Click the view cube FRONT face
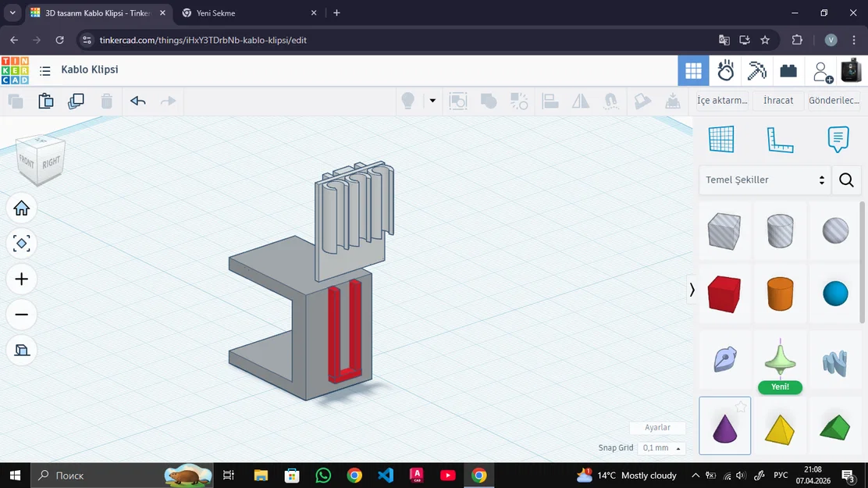The width and height of the screenshot is (868, 488). pos(27,162)
